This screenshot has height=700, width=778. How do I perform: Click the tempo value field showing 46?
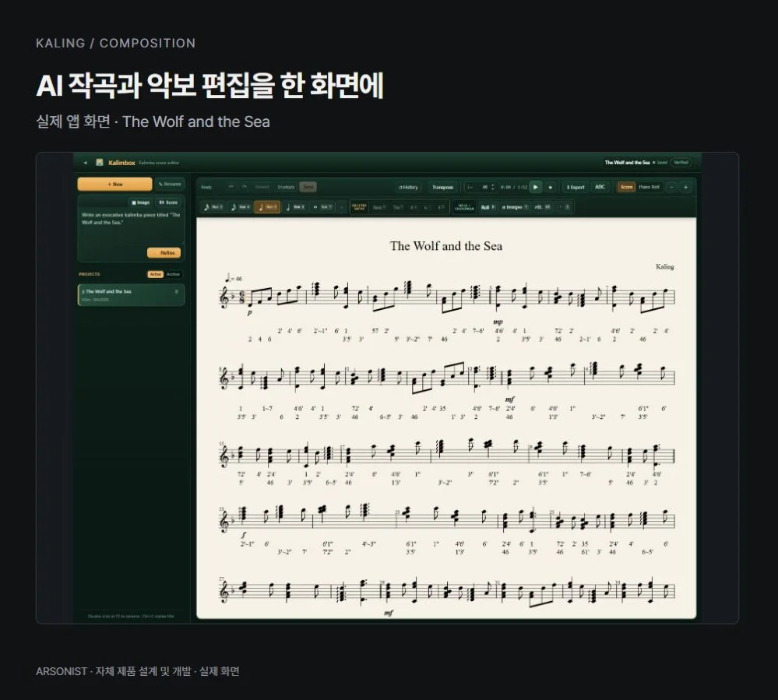[x=484, y=188]
